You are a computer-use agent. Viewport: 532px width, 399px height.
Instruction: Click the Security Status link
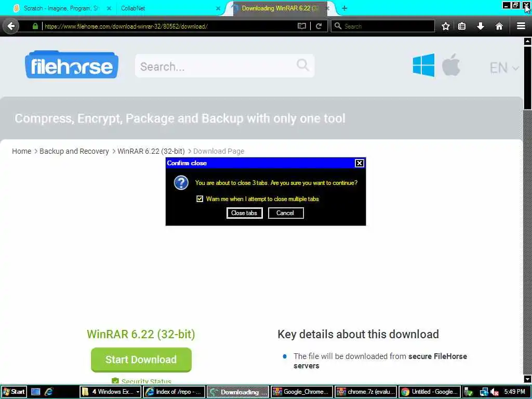146,381
